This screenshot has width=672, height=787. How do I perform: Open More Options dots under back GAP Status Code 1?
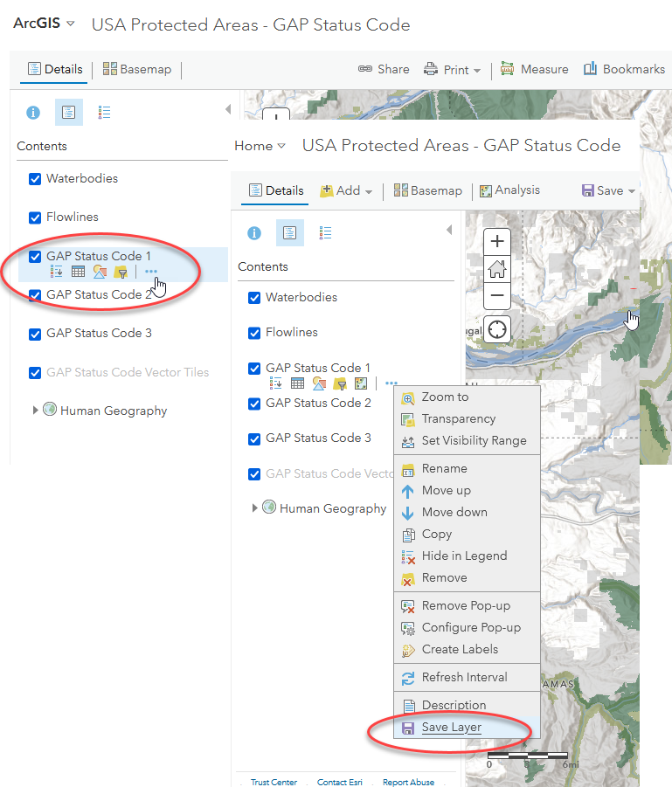pyautogui.click(x=150, y=272)
